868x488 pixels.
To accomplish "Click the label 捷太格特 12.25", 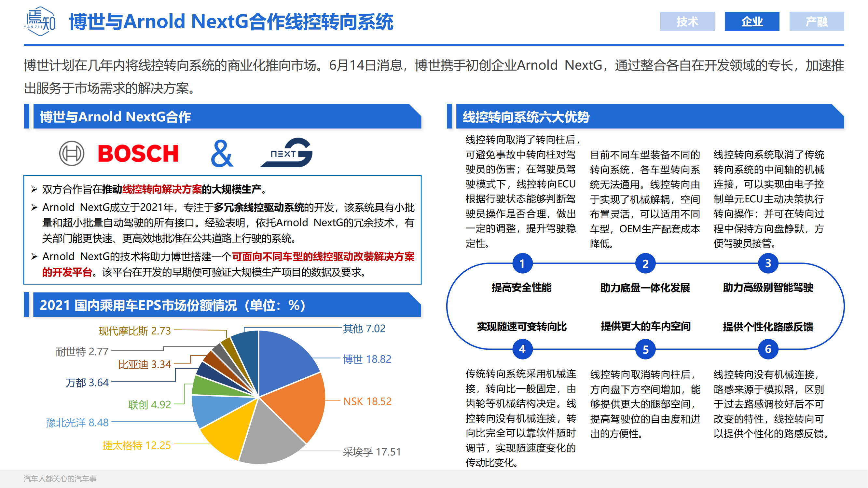I will [x=136, y=446].
